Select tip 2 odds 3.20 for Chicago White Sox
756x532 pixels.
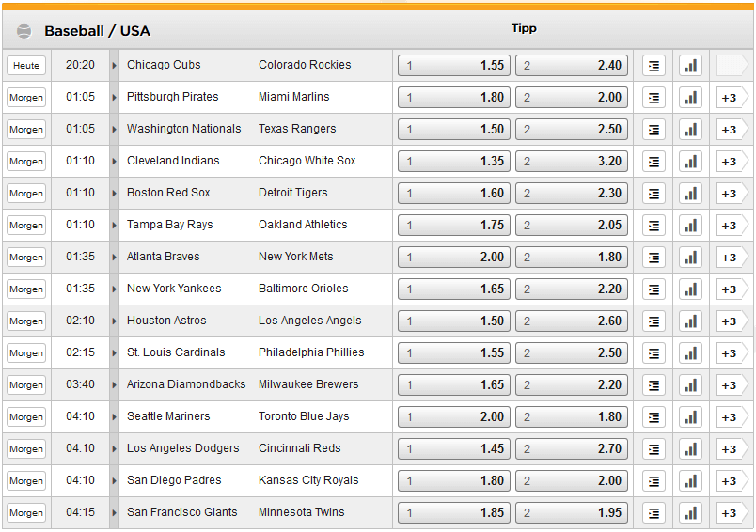tap(572, 162)
